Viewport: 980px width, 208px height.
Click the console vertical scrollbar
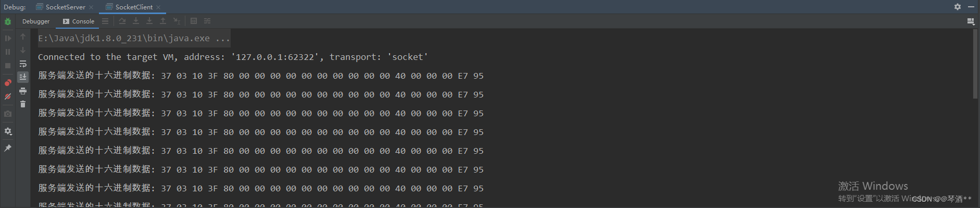coord(975,64)
